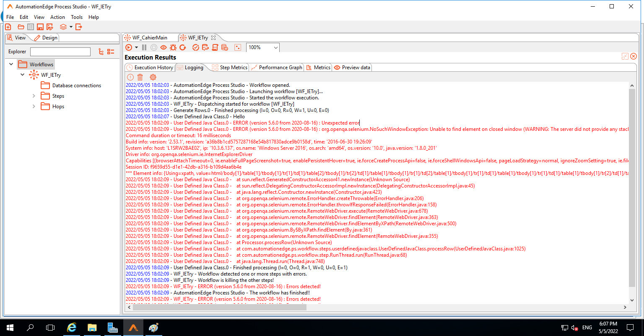Click the muted volume tray icon
Image resolution: width=644 pixels, height=336 pixels.
coord(575,328)
